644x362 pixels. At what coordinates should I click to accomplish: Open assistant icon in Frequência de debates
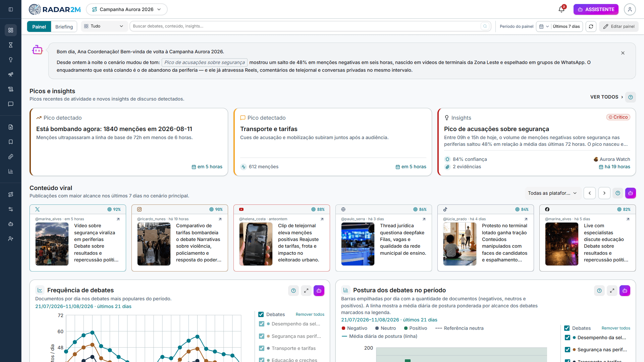click(319, 291)
